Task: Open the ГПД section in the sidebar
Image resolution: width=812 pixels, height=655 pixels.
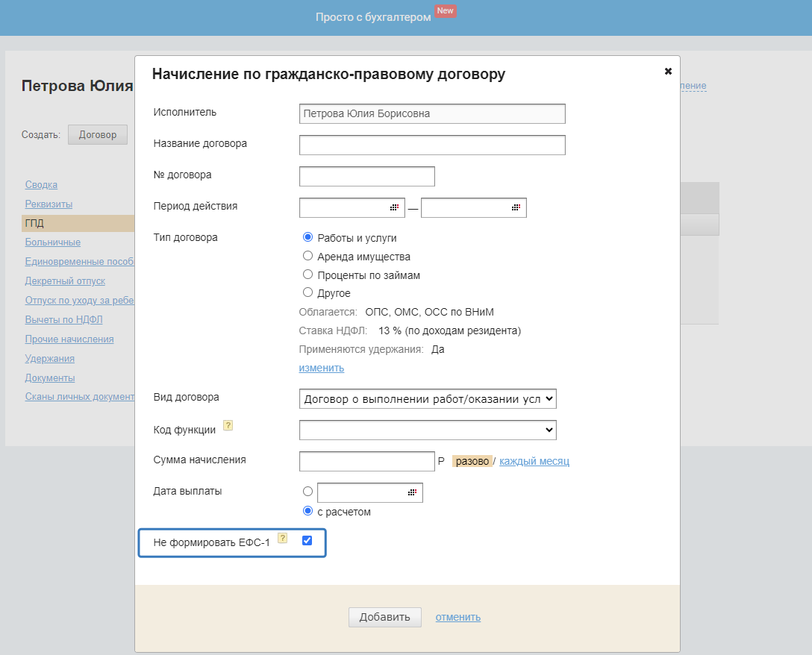Action: (x=34, y=223)
